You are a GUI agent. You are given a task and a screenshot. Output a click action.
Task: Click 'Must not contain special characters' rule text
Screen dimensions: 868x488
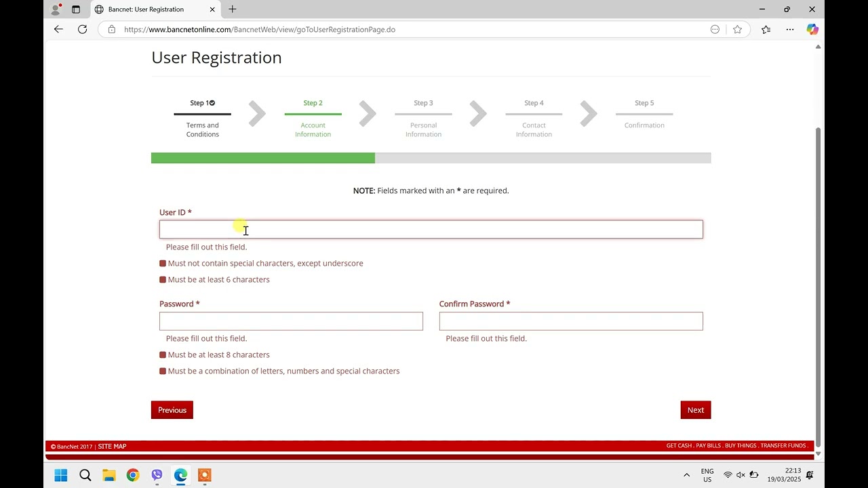point(265,263)
